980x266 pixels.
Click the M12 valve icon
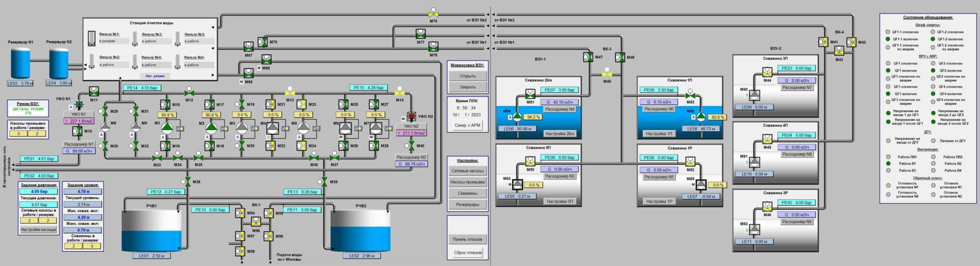(x=189, y=92)
